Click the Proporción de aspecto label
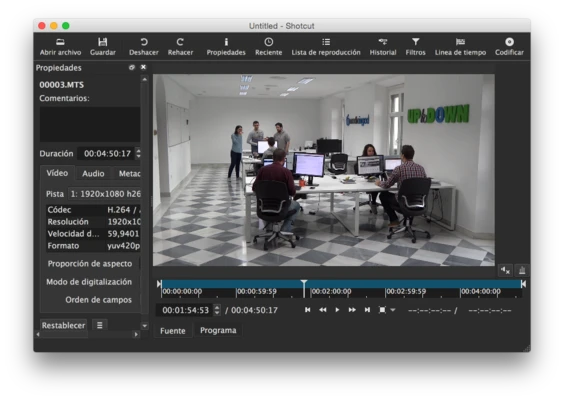Viewport: 564px width, 400px height. click(90, 264)
